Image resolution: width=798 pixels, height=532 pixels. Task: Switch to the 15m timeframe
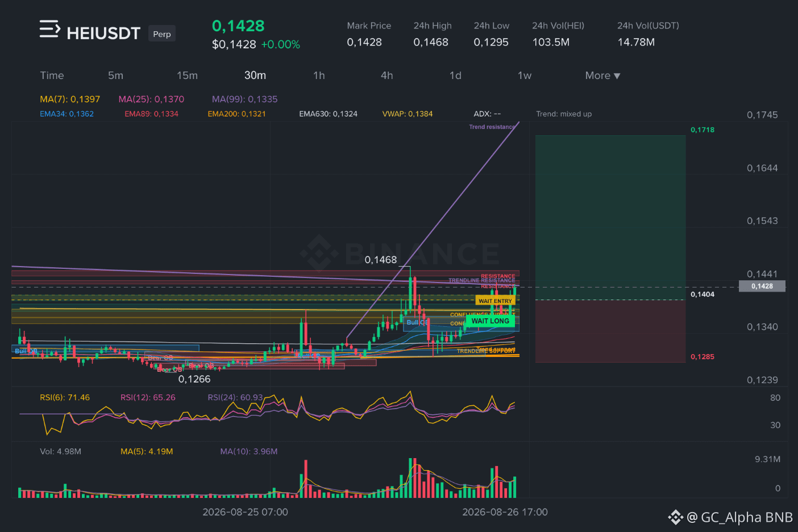187,76
